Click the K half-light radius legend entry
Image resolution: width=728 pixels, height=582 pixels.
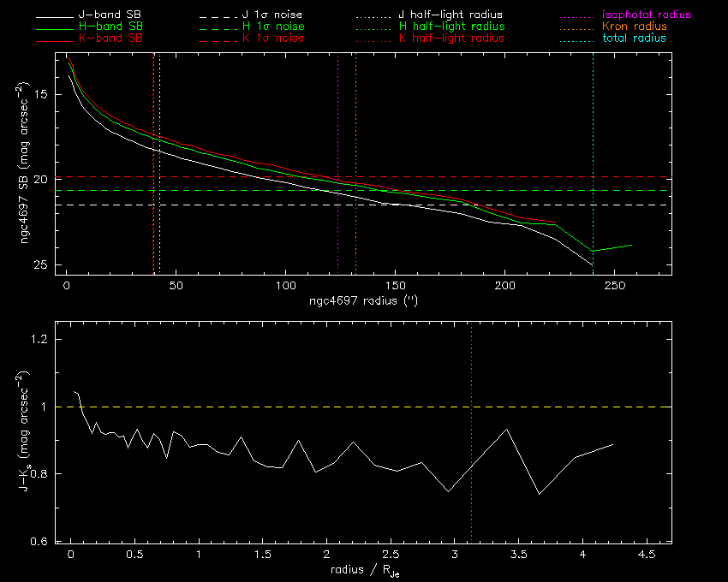451,39
